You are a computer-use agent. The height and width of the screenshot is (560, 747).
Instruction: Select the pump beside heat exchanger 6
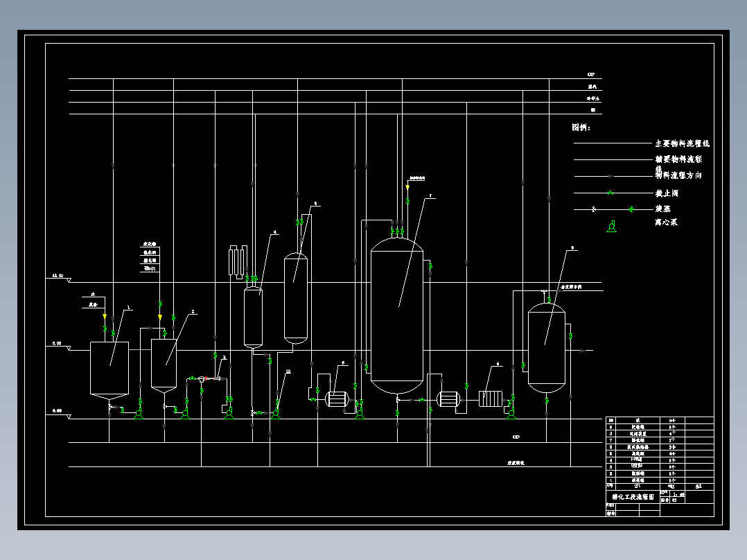click(x=360, y=414)
